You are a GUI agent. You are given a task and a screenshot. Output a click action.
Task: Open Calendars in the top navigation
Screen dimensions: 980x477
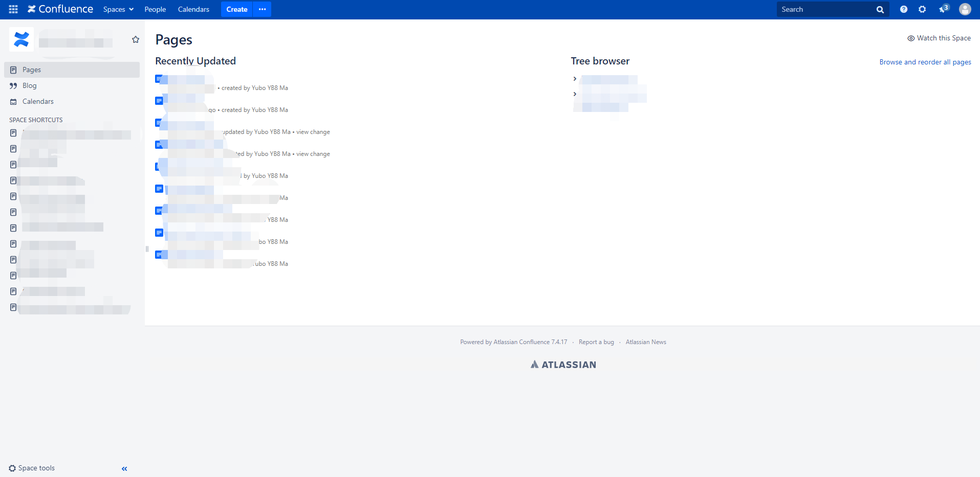(193, 9)
